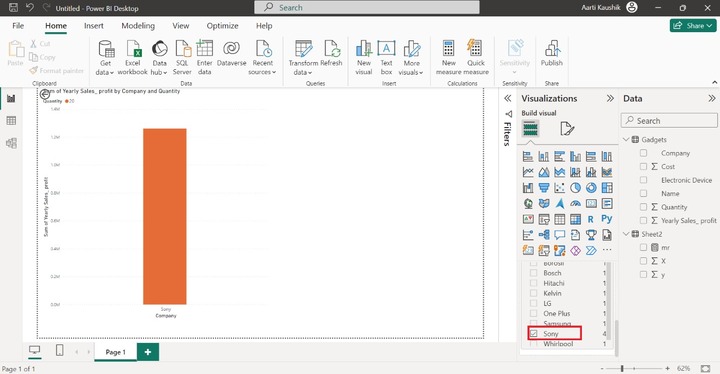
Task: Open the Format visual pane icon
Action: point(567,129)
